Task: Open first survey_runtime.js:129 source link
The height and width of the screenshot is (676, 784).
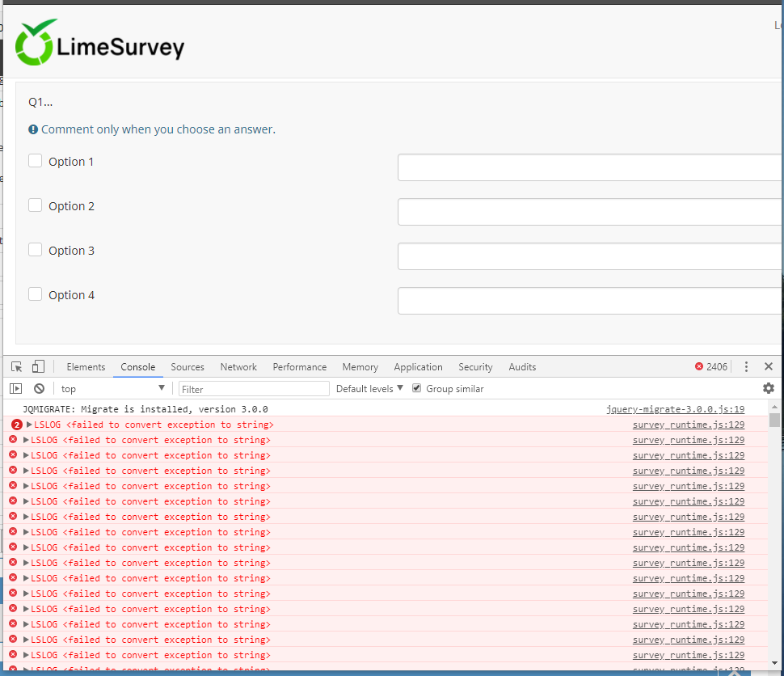Action: click(688, 425)
